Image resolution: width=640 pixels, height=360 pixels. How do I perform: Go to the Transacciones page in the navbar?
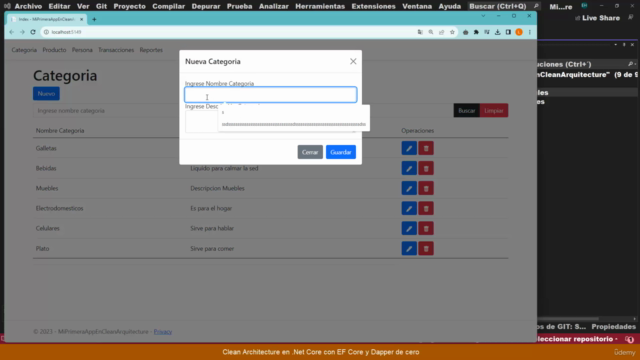[116, 50]
